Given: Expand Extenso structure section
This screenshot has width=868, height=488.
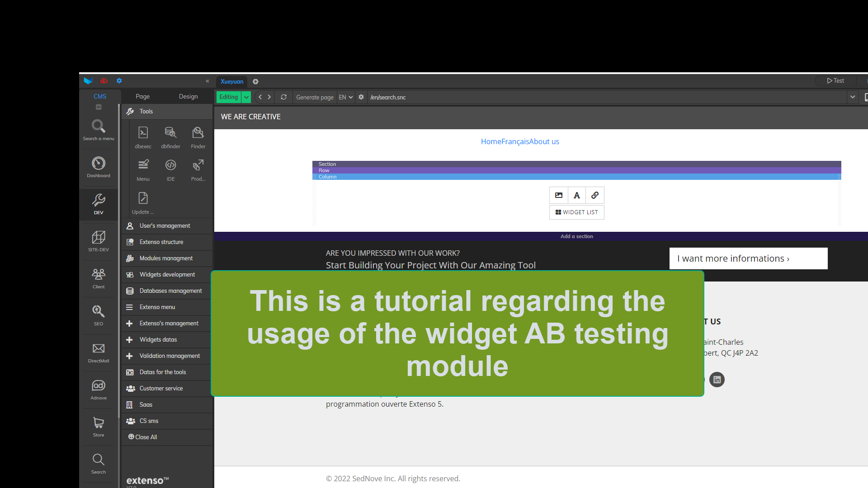Looking at the screenshot, I should pyautogui.click(x=167, y=242).
